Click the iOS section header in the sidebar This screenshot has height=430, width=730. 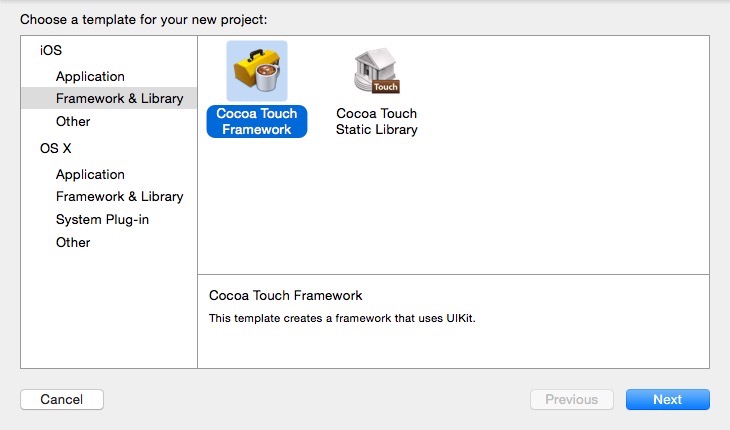(50, 51)
